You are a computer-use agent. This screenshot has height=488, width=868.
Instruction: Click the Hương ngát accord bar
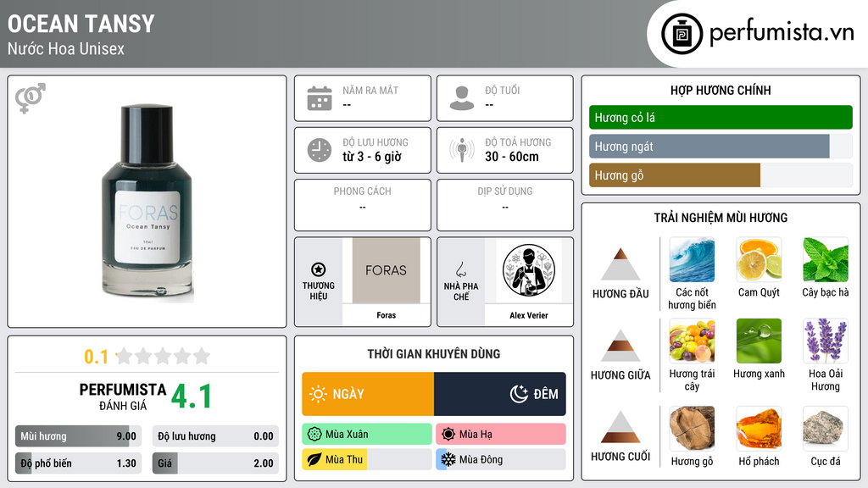click(x=721, y=147)
